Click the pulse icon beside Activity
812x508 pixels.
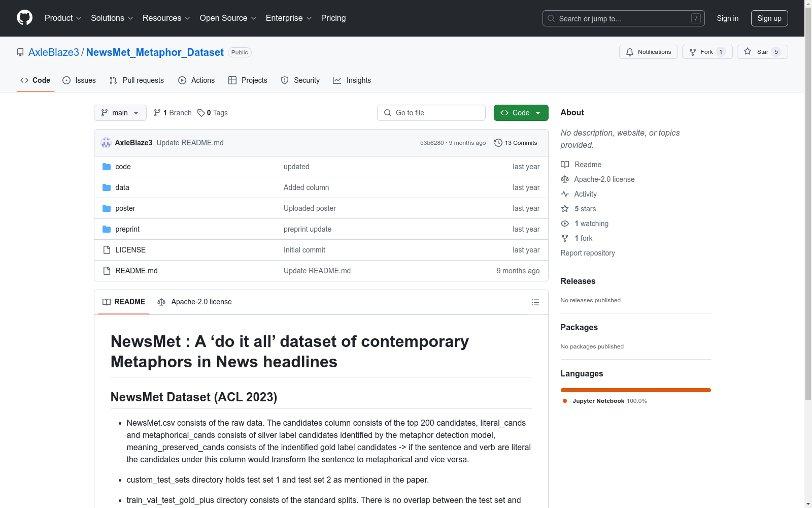tap(565, 194)
